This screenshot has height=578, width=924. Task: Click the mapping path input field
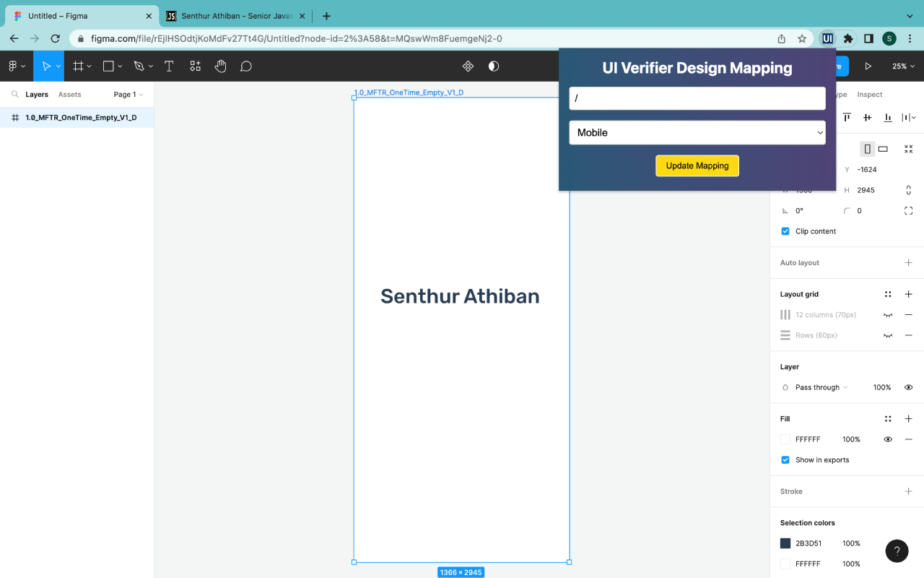tap(697, 98)
